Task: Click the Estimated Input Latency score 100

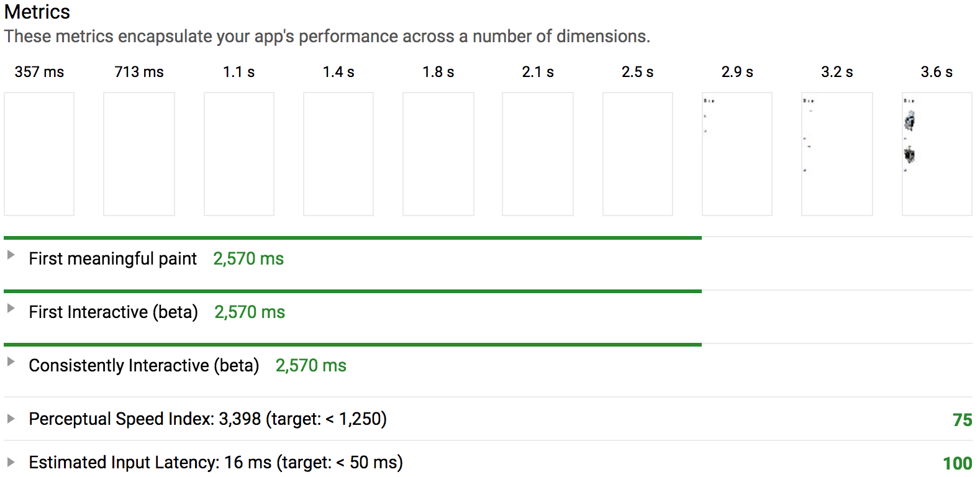Action: tap(958, 463)
